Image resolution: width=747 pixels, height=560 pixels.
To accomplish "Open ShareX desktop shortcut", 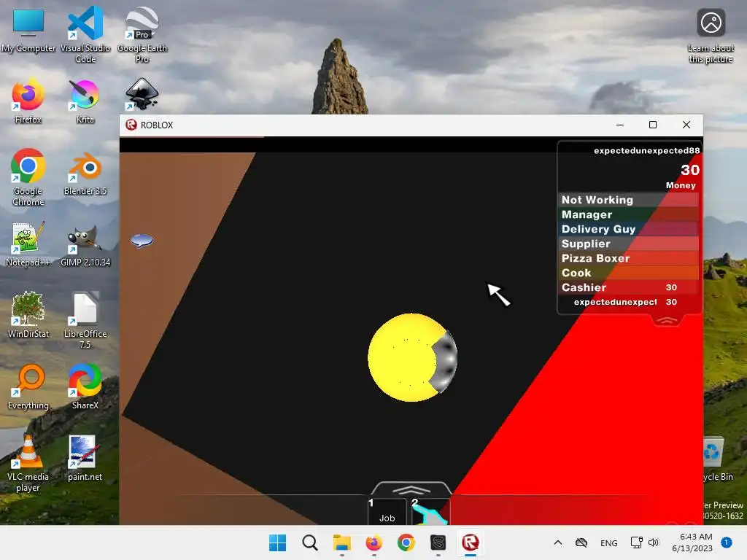I will [85, 387].
